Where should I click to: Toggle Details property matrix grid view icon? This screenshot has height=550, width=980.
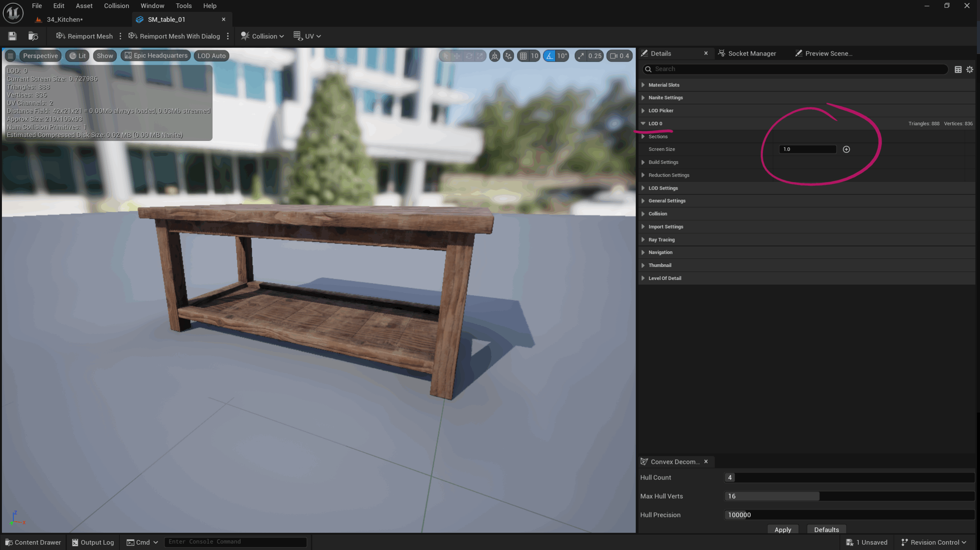tap(958, 70)
